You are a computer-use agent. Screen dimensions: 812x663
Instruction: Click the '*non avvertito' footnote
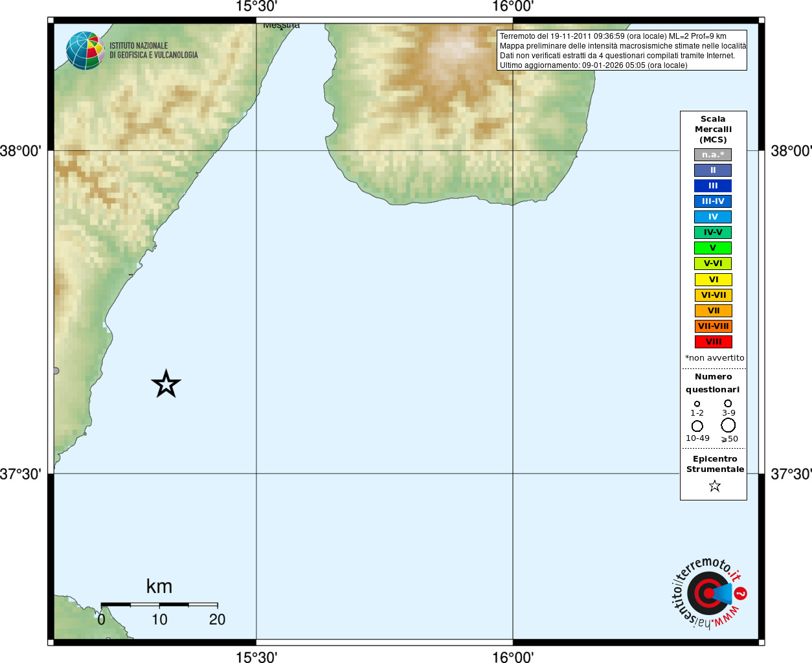[714, 358]
